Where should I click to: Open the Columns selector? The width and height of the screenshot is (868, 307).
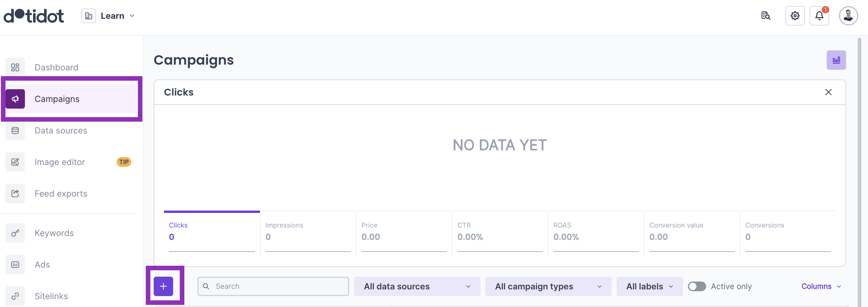click(x=821, y=286)
